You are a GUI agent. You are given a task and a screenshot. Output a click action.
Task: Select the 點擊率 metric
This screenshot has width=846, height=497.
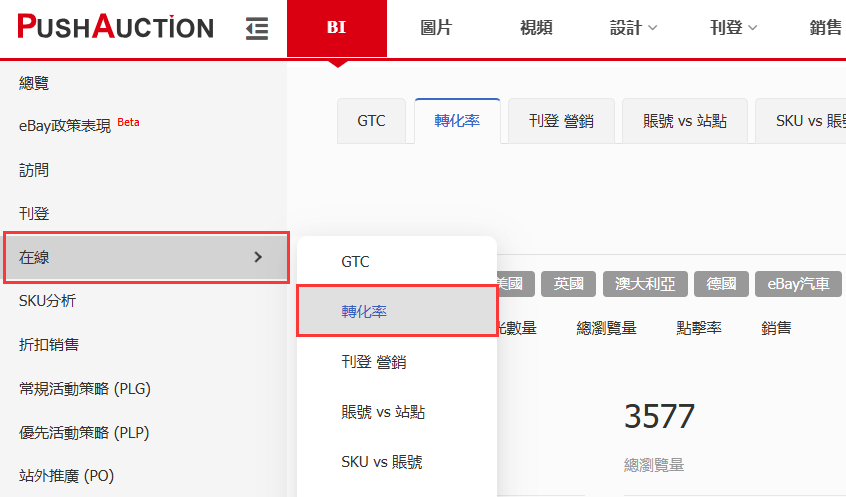click(699, 327)
